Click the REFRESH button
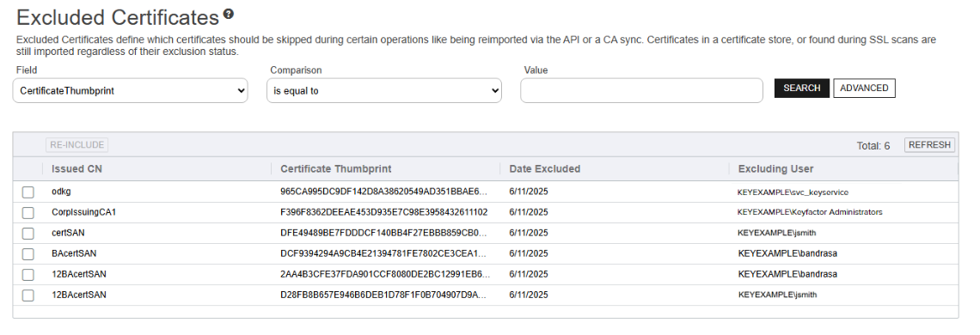The image size is (980, 335). click(x=929, y=145)
